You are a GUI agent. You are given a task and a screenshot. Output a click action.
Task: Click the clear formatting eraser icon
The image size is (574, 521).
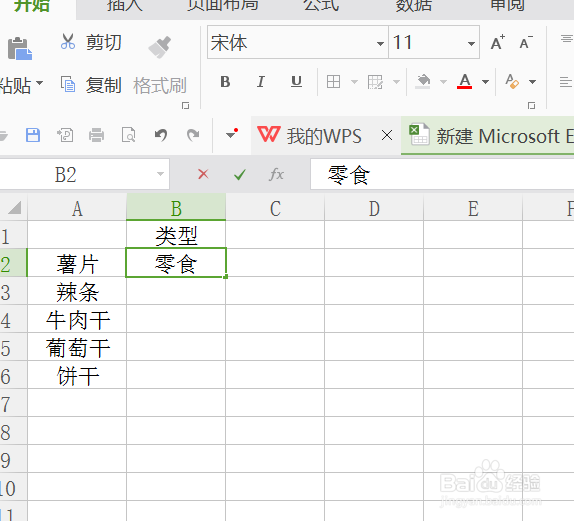click(x=512, y=81)
